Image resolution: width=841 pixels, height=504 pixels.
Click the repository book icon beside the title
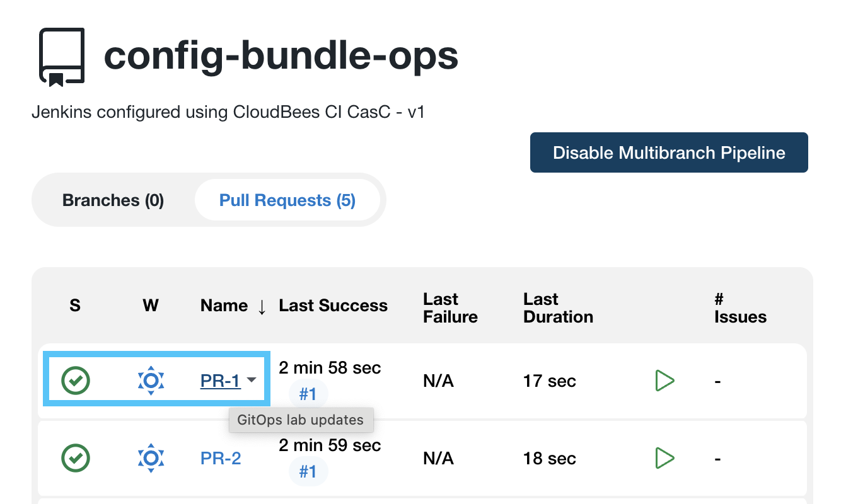pyautogui.click(x=62, y=57)
